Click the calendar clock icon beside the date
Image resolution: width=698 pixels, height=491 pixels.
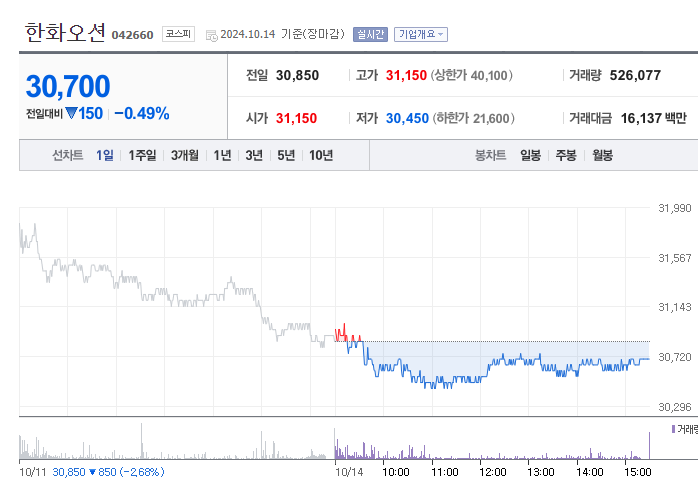pos(211,36)
